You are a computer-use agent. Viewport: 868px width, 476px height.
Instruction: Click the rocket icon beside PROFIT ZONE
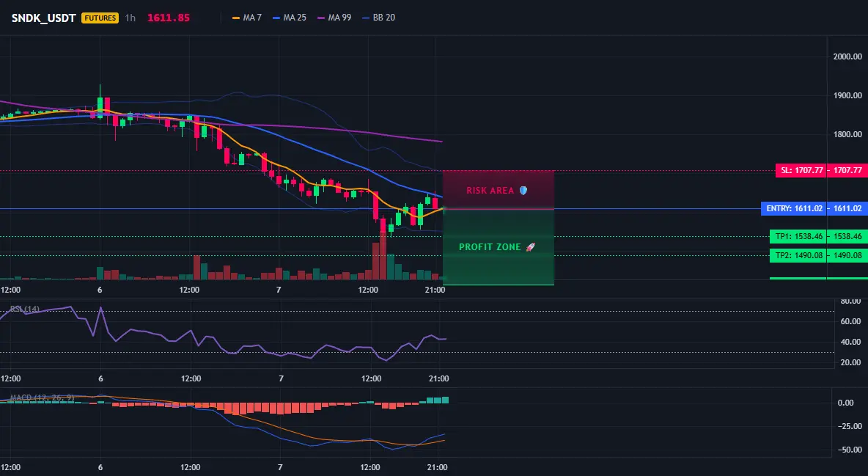pyautogui.click(x=530, y=247)
